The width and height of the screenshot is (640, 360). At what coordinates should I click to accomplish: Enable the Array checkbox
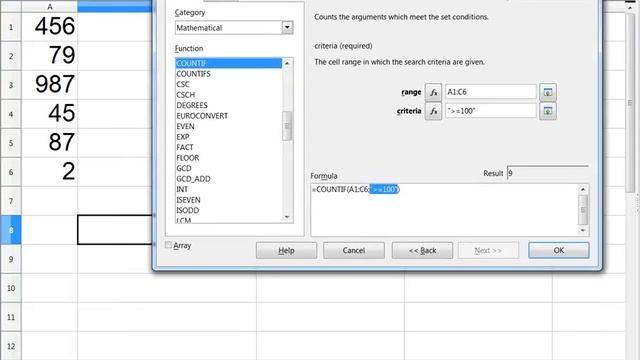point(168,245)
